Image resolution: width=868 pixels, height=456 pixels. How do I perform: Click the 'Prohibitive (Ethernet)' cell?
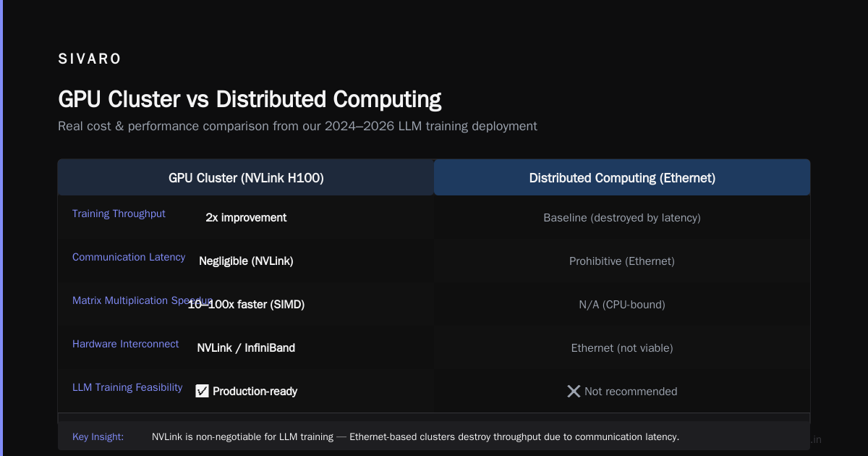[622, 261]
